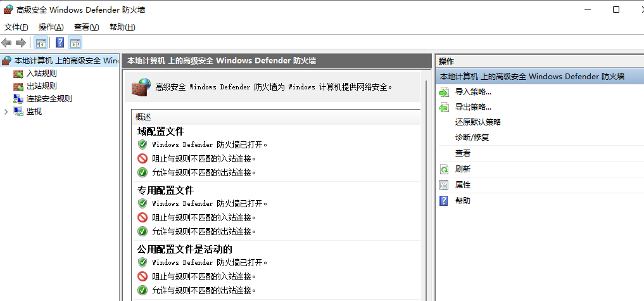Open the 帮助(H) menu

[x=122, y=27]
